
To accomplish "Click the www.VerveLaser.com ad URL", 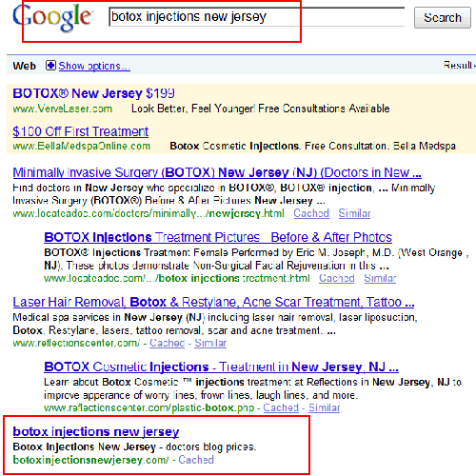I will coord(63,109).
